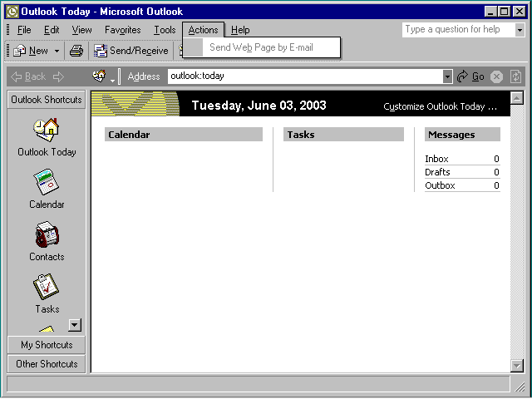Click the shortcut bar scroll-down arrow
The width and height of the screenshot is (532, 399).
pyautogui.click(x=75, y=325)
